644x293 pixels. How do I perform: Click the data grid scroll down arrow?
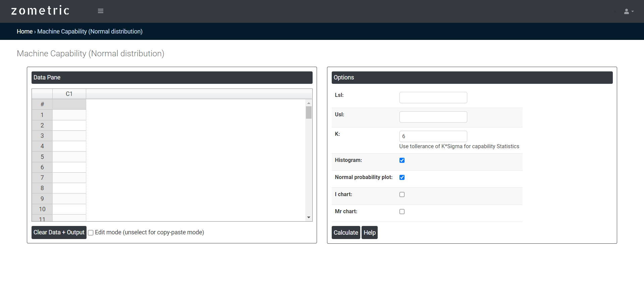[x=309, y=218]
